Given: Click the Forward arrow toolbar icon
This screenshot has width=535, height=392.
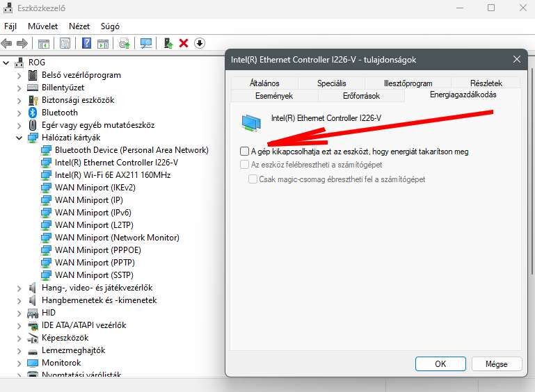Looking at the screenshot, I should tap(22, 43).
